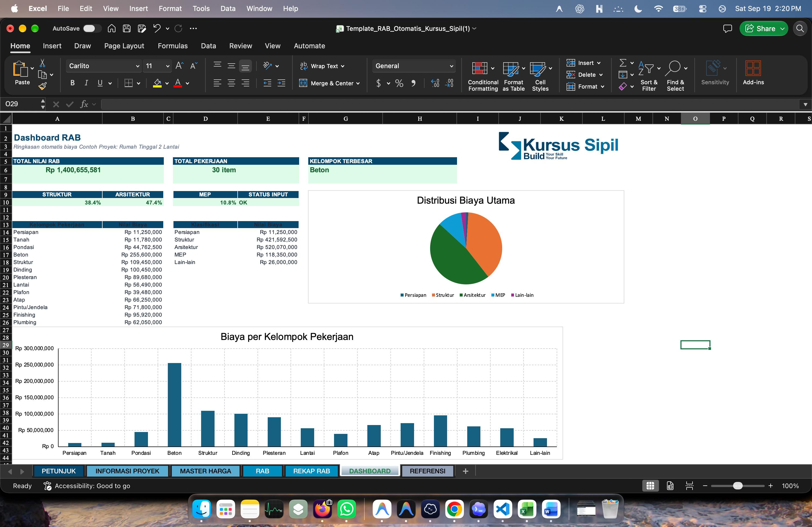Switch to the Page Layout ribbon tab

[124, 46]
